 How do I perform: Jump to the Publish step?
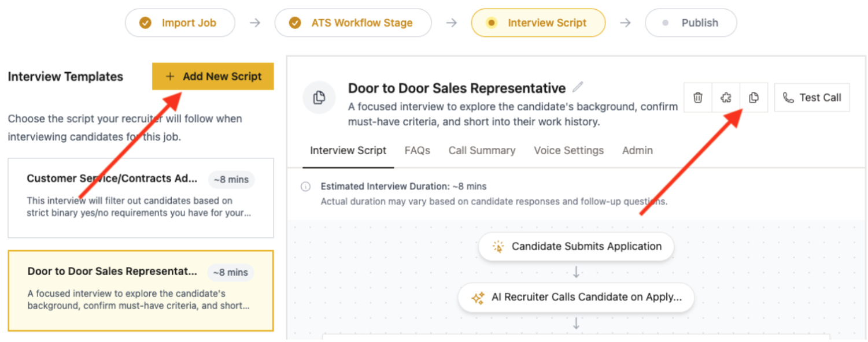[x=691, y=23]
